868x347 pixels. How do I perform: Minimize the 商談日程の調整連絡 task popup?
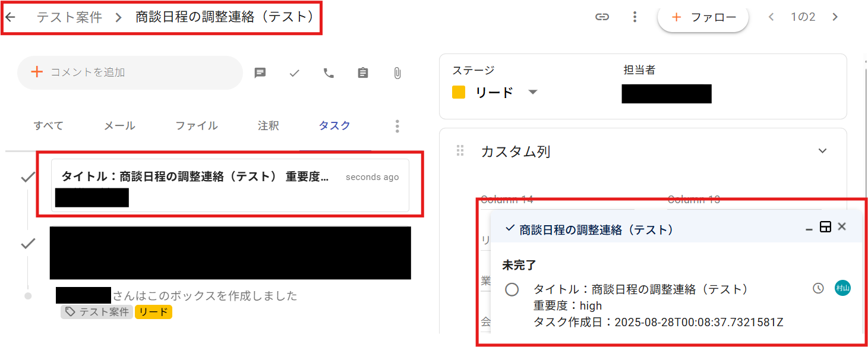click(809, 229)
